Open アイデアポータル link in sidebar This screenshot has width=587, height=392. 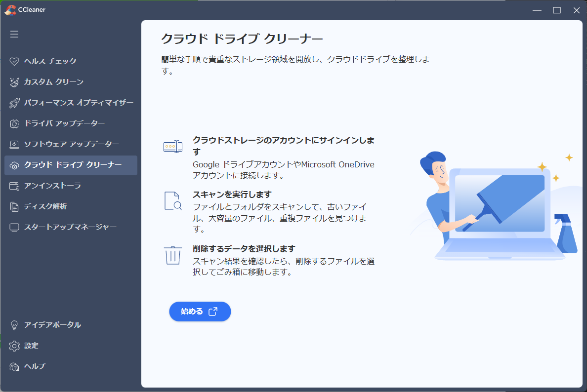pyautogui.click(x=71, y=325)
